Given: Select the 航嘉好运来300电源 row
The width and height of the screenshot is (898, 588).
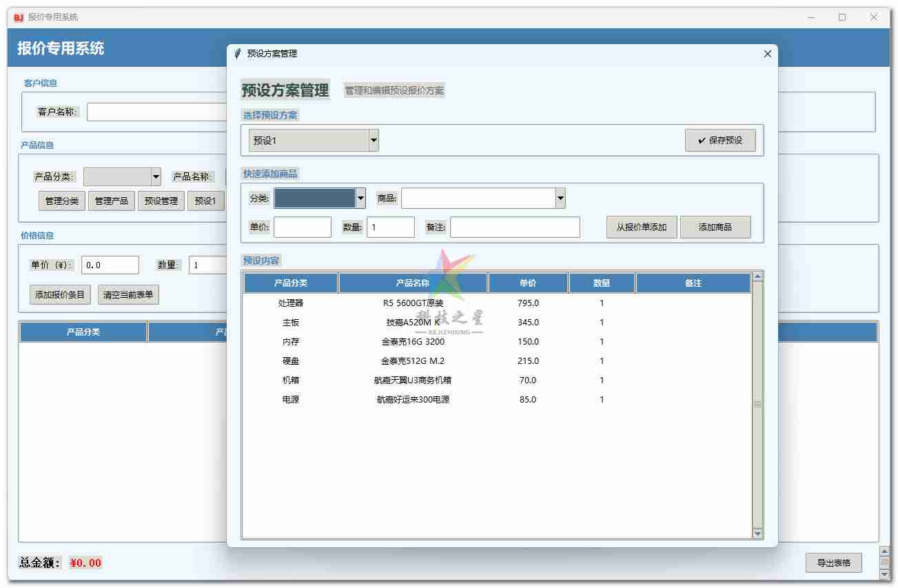Looking at the screenshot, I should click(414, 400).
